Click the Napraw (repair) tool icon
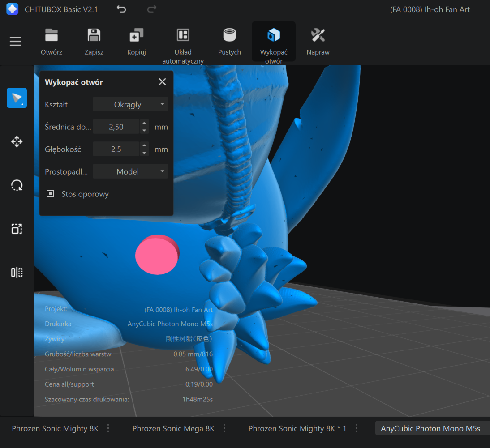This screenshot has height=448, width=490. point(318,35)
